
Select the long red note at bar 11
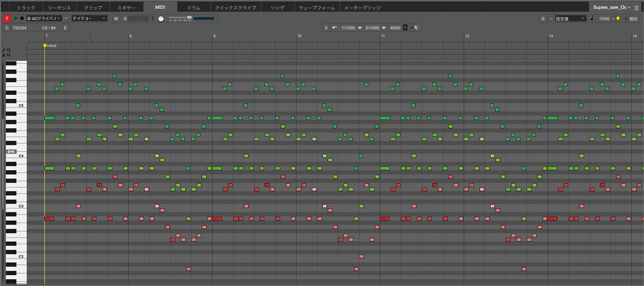point(384,218)
